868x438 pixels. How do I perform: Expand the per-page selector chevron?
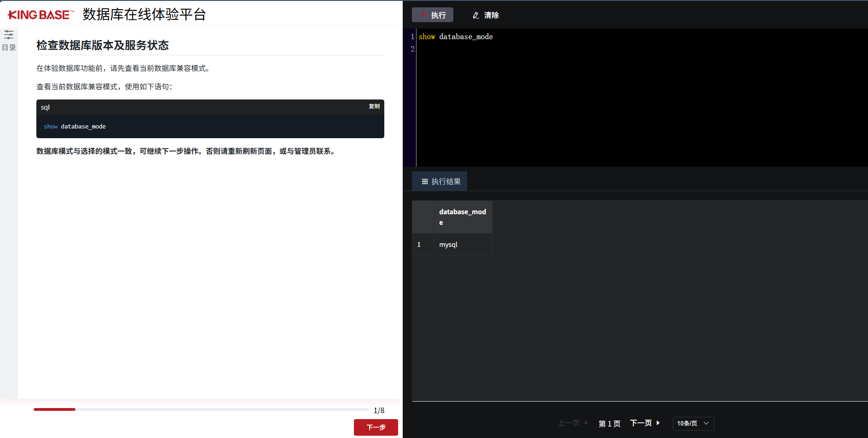[x=705, y=423]
